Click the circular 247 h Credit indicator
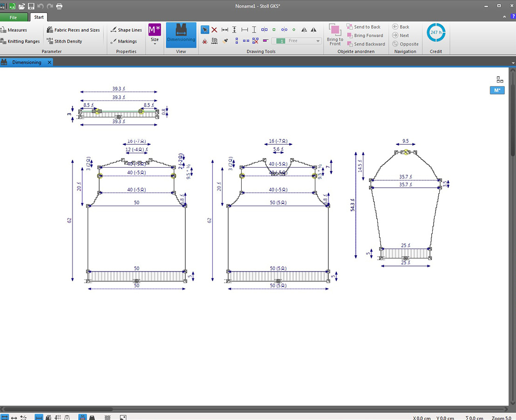Screen dimensions: 516x420 pyautogui.click(x=436, y=33)
